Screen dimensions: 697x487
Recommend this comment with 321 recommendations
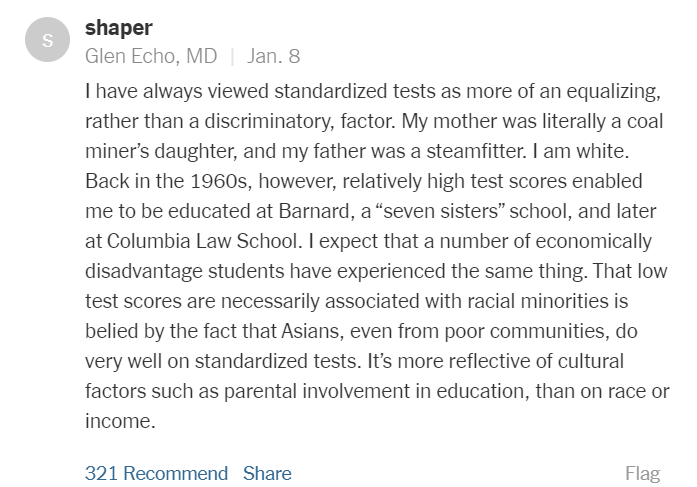[x=156, y=473]
